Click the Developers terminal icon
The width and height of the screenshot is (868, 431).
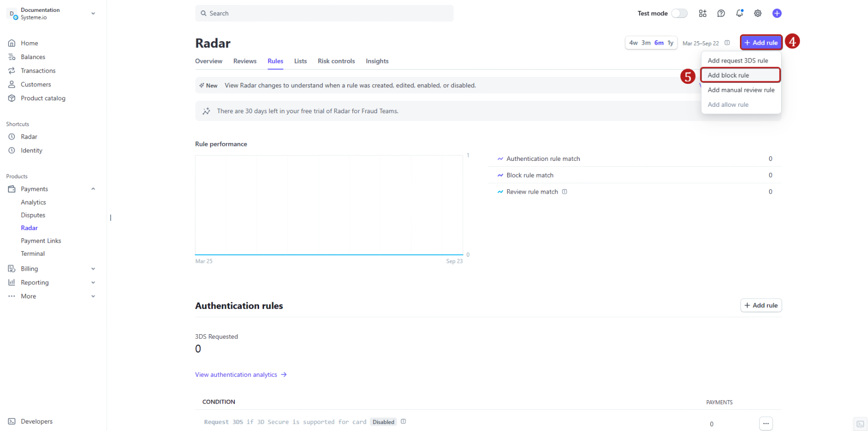(12, 422)
